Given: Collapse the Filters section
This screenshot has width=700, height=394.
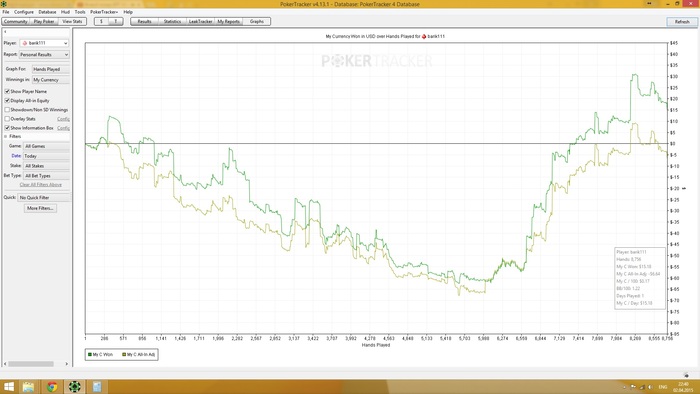Looking at the screenshot, I should point(6,136).
